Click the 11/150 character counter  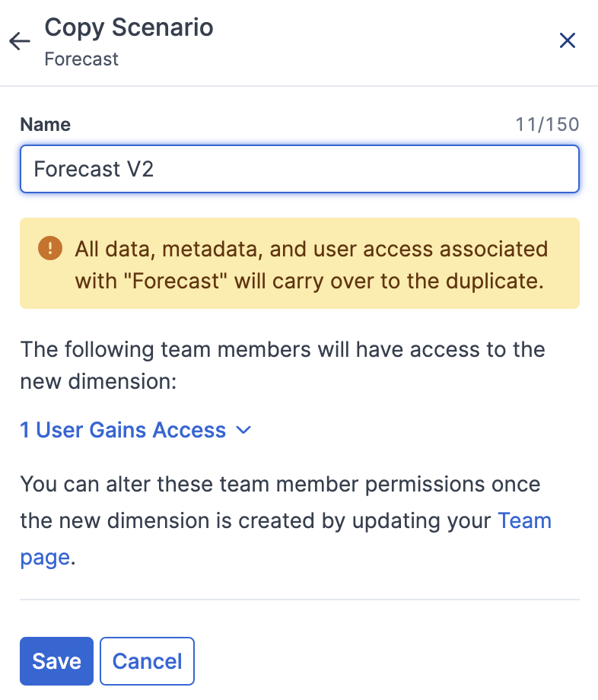click(547, 125)
